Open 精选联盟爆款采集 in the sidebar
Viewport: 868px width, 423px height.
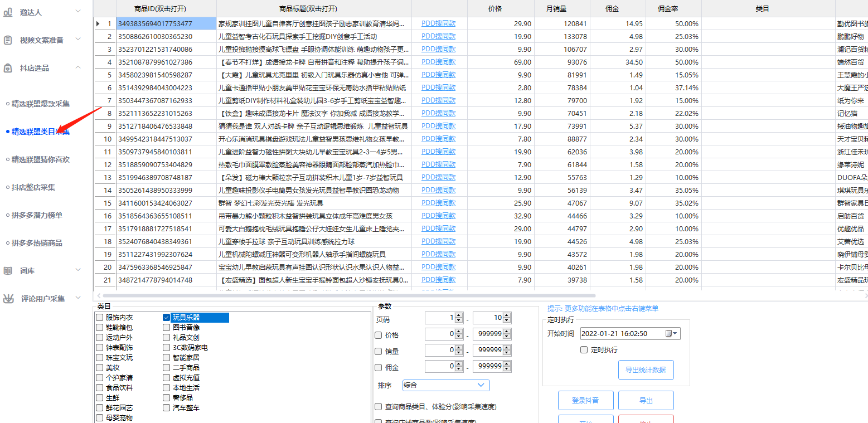pyautogui.click(x=41, y=104)
